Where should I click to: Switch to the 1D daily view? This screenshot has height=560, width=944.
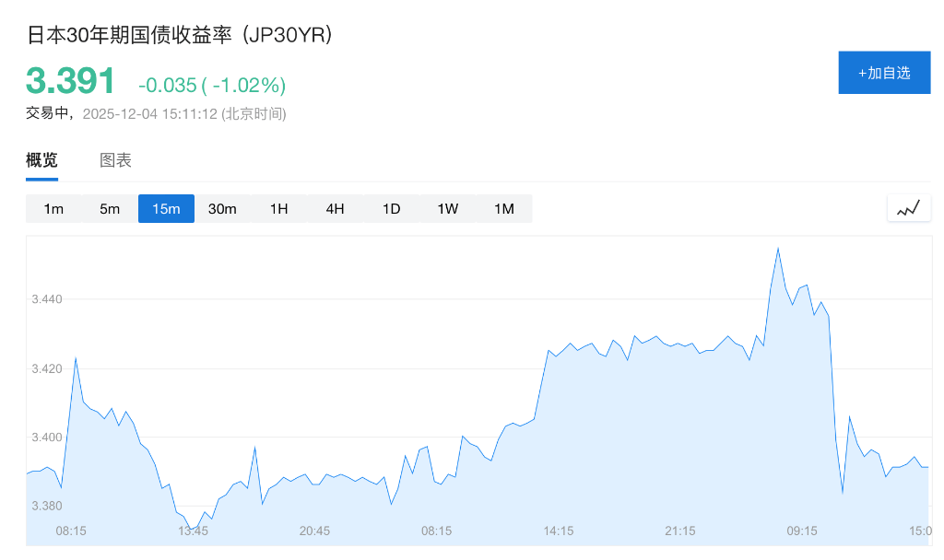point(391,208)
